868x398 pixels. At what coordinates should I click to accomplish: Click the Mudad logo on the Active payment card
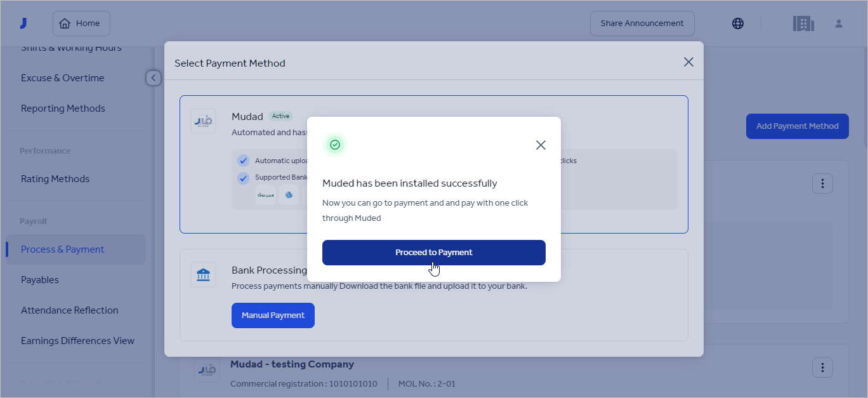coord(203,121)
